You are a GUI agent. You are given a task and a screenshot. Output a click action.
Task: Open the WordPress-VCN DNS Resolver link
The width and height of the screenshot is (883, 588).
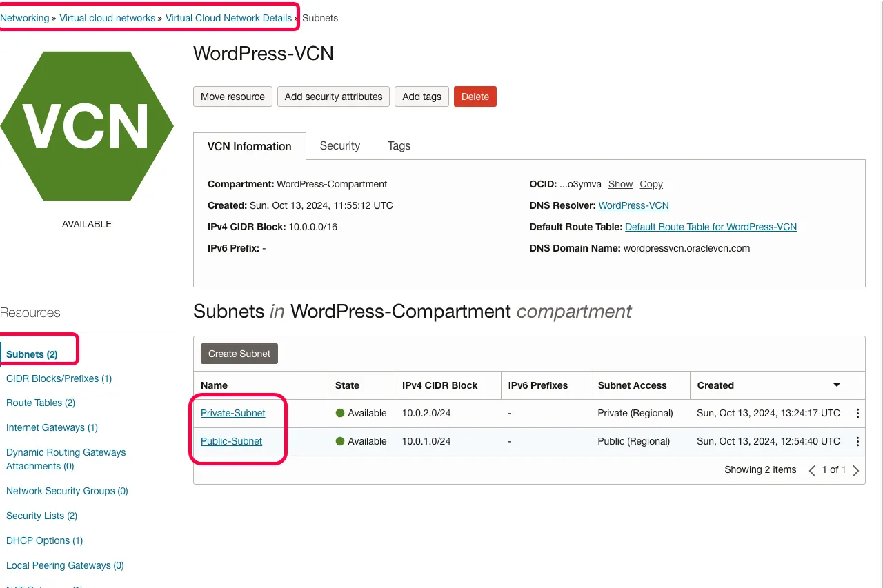(x=633, y=205)
